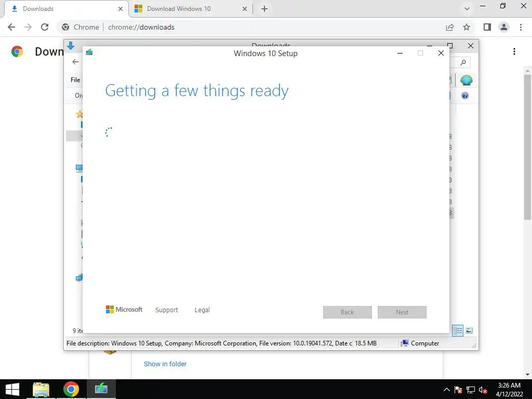Open taskbar clock and date
Screen dimensions: 532x399
(509, 390)
